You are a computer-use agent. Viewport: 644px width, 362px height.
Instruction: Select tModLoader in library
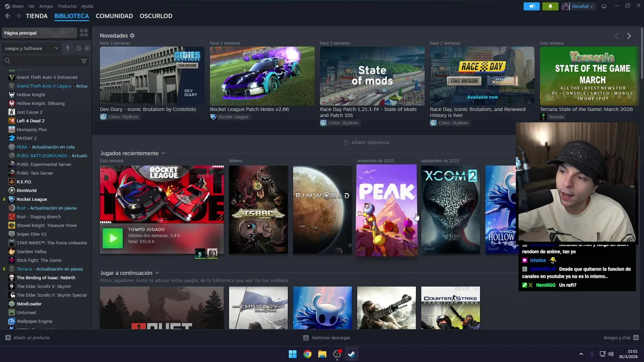(29, 304)
